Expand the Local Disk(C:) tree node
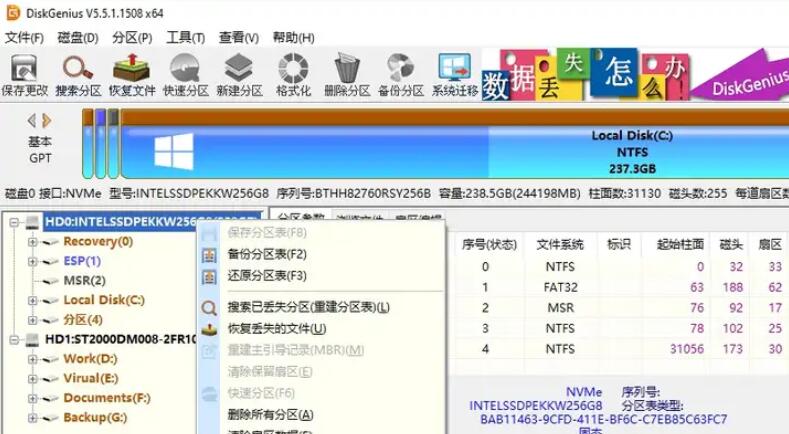The image size is (789, 434). [33, 301]
